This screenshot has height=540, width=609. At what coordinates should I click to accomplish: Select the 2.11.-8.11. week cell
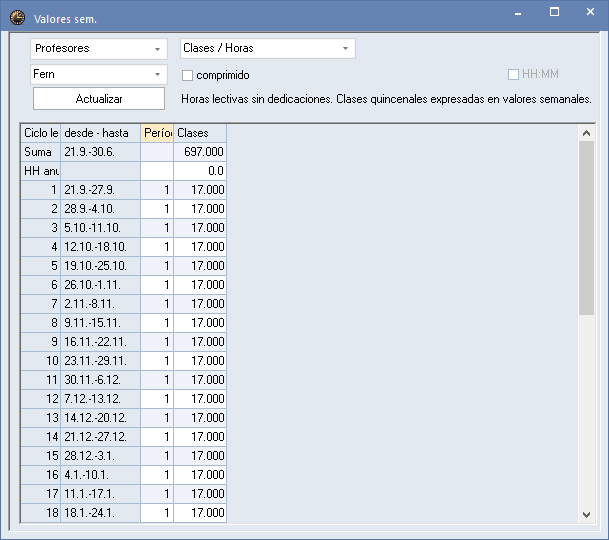[x=100, y=304]
